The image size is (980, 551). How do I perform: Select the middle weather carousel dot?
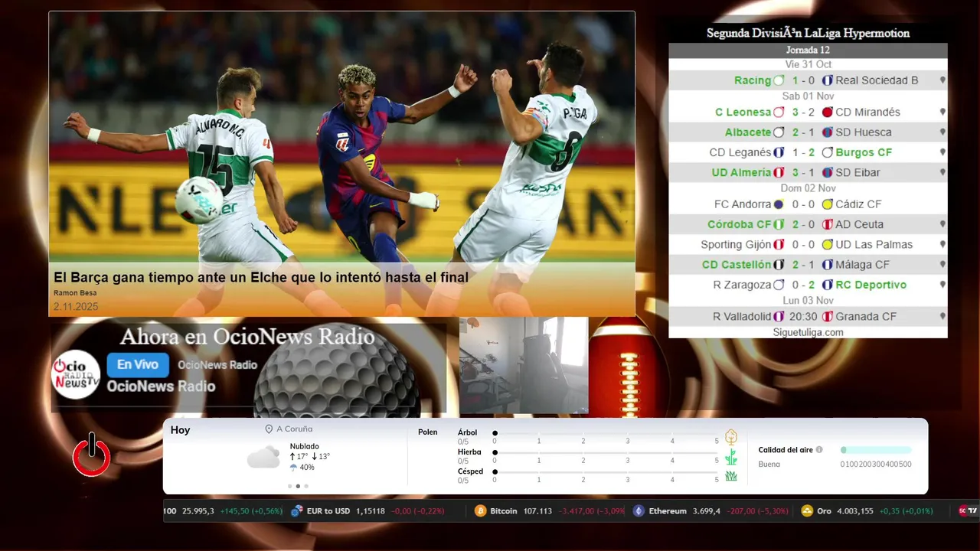point(298,486)
